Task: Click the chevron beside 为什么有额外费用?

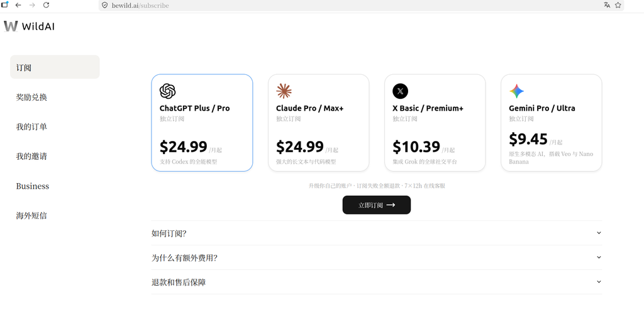Action: click(x=599, y=257)
